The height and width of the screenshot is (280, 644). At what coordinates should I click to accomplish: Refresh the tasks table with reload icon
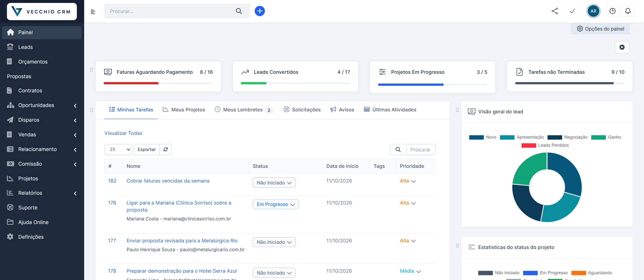click(165, 149)
